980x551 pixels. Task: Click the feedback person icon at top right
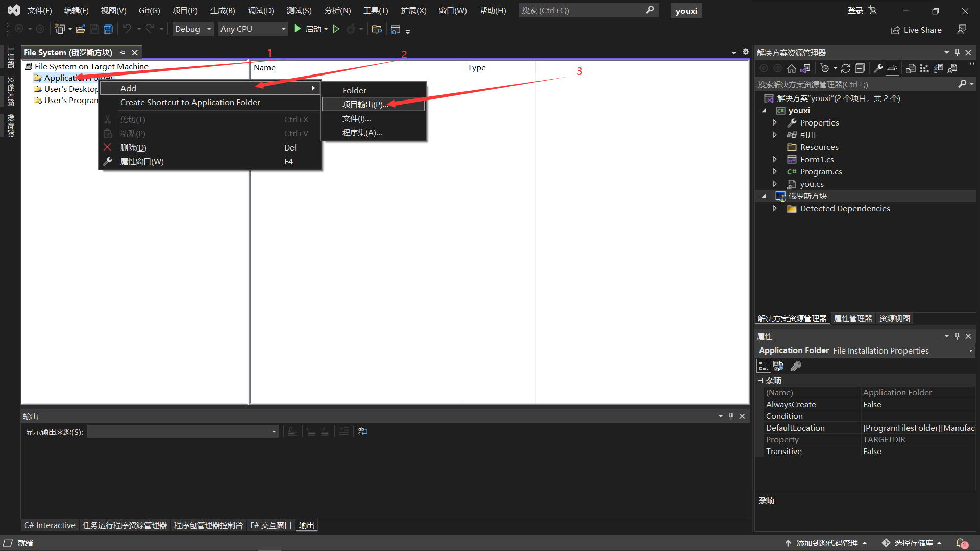pos(962,30)
